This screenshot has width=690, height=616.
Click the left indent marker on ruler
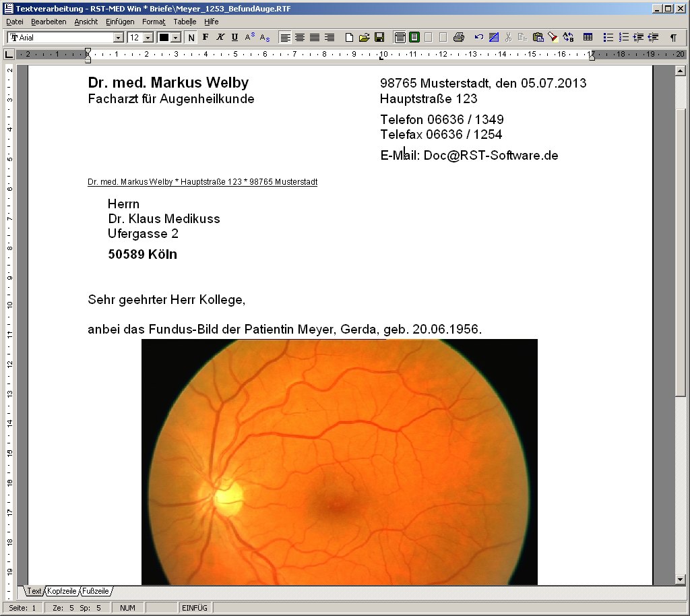point(88,55)
